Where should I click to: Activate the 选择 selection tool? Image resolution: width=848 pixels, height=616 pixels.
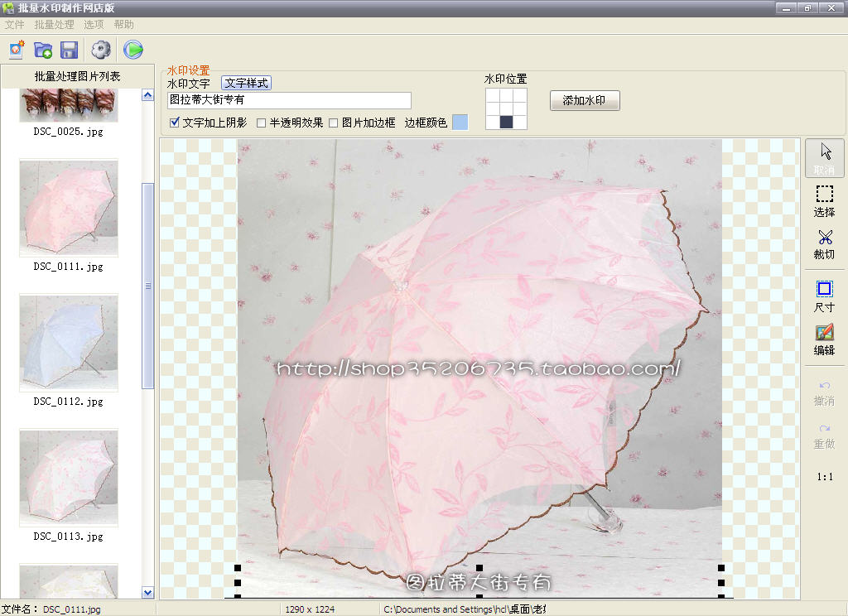(824, 201)
